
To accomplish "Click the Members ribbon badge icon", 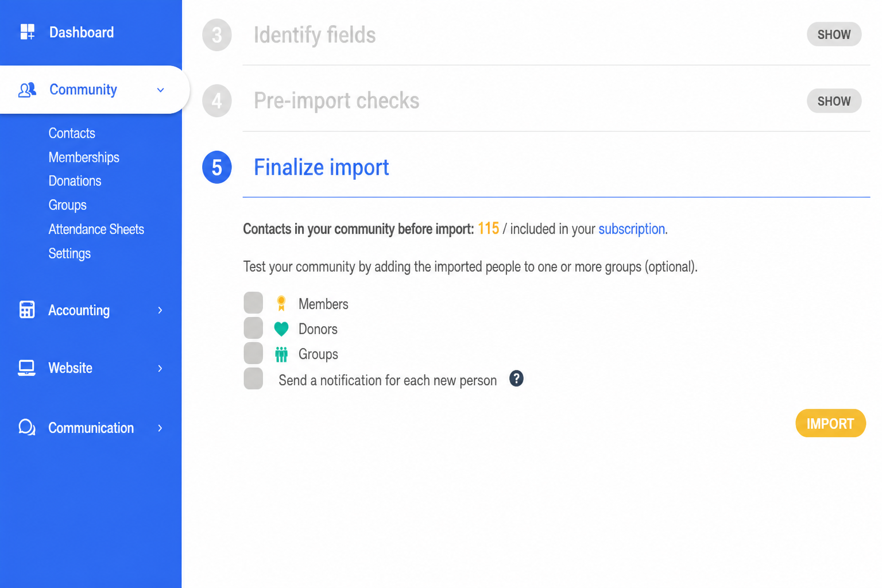I will 281,303.
